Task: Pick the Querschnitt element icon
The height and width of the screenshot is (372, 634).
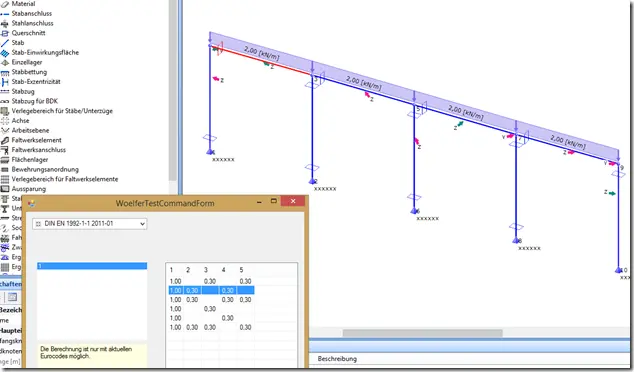Action: pyautogui.click(x=5, y=33)
